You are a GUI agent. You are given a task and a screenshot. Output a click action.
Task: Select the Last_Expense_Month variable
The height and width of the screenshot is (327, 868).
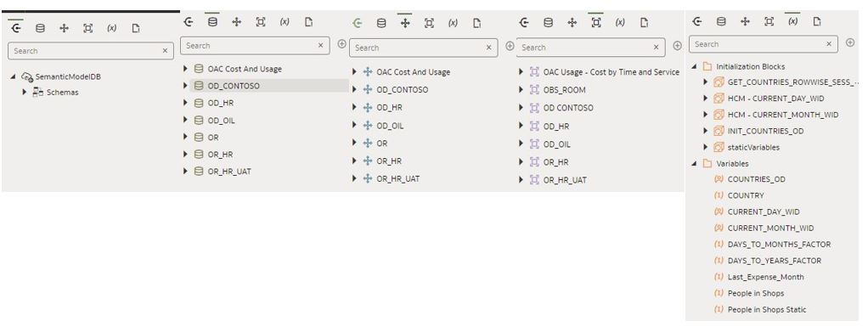pyautogui.click(x=765, y=277)
